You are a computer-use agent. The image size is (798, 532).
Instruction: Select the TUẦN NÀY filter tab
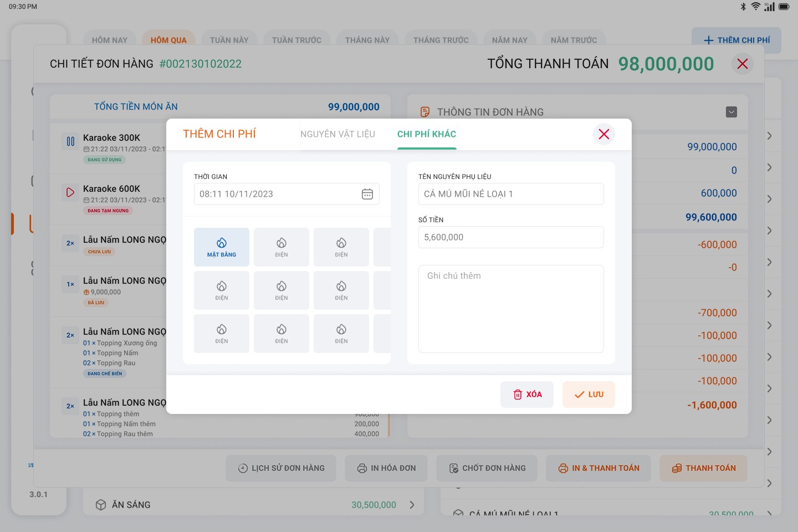[229, 40]
